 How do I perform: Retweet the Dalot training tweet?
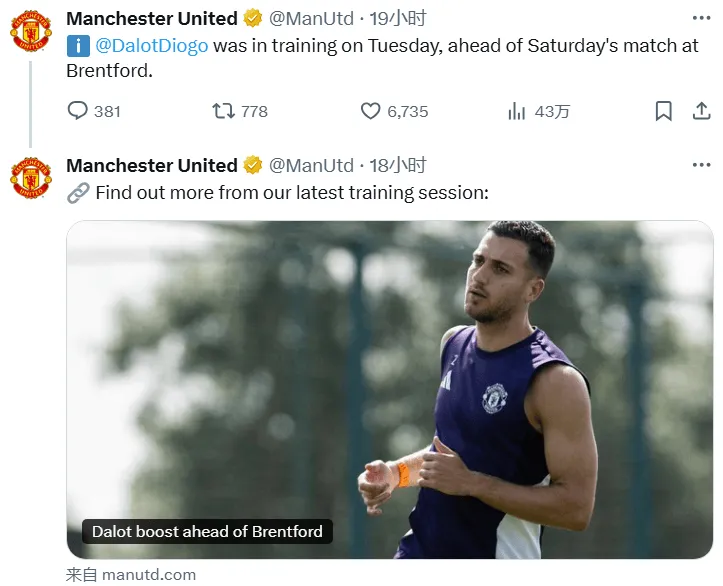[224, 111]
